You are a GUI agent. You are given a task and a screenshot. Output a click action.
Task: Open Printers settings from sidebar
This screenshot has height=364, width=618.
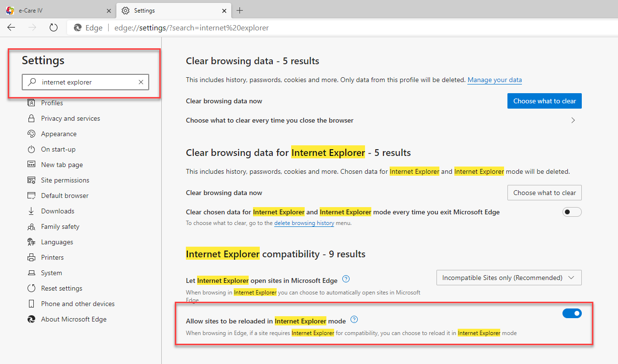tap(52, 257)
